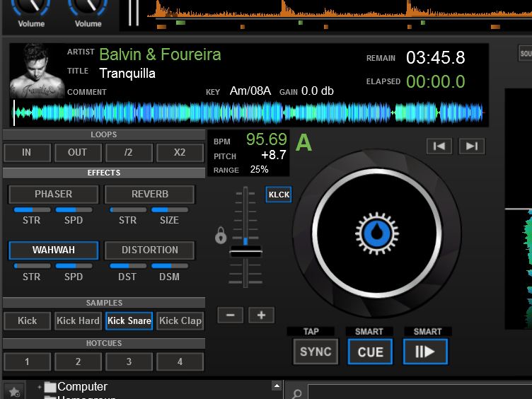The width and height of the screenshot is (532, 399).
Task: Select hotcue 3
Action: click(x=129, y=362)
